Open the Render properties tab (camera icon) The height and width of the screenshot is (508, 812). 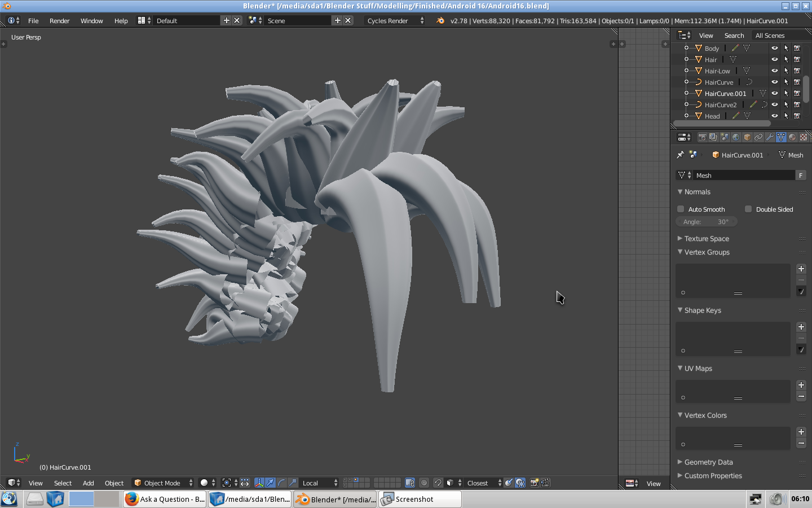pyautogui.click(x=702, y=137)
